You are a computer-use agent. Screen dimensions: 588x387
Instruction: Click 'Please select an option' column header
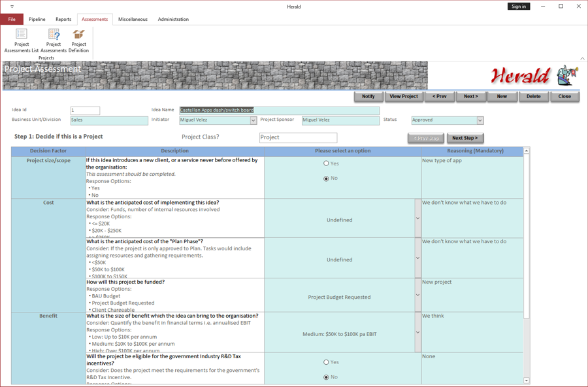343,151
